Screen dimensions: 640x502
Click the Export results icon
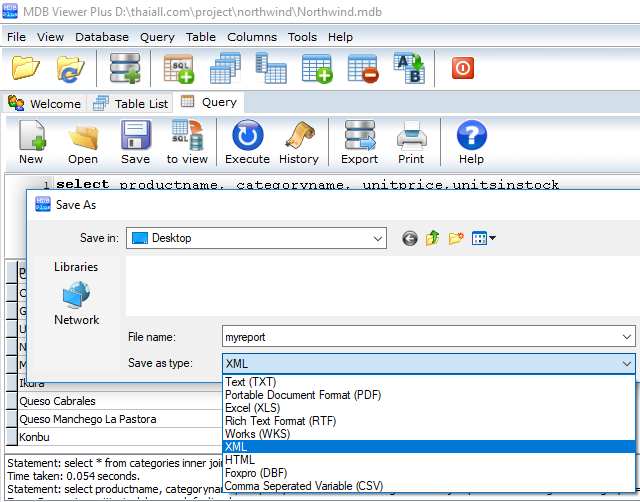(359, 141)
